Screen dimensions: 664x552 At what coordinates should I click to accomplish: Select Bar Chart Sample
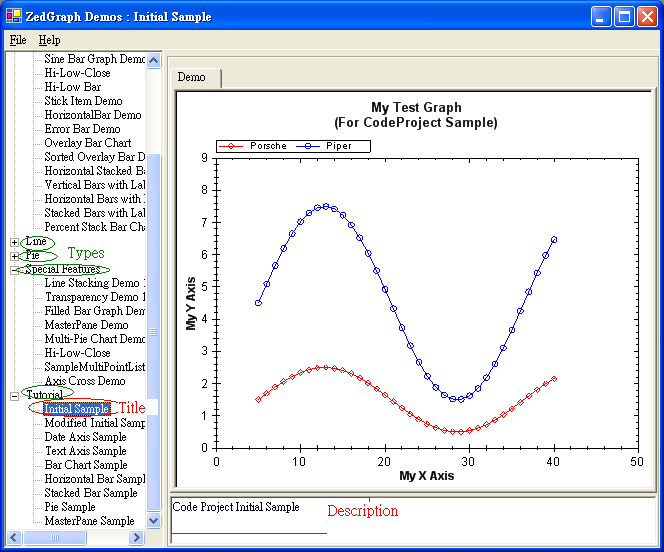click(x=86, y=464)
